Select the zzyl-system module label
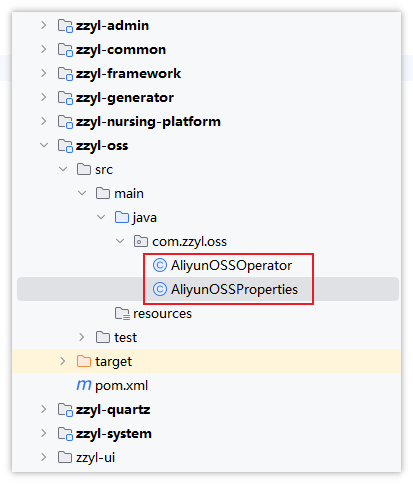The image size is (413, 484). tap(114, 434)
